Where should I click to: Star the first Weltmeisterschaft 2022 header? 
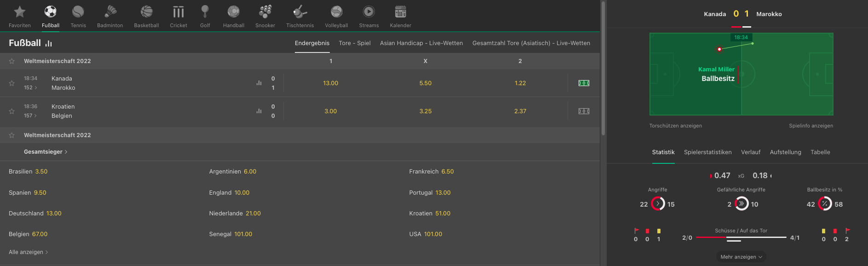(x=12, y=61)
